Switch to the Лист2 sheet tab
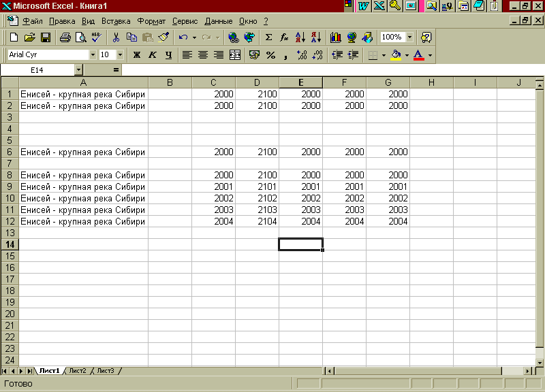 pyautogui.click(x=78, y=371)
